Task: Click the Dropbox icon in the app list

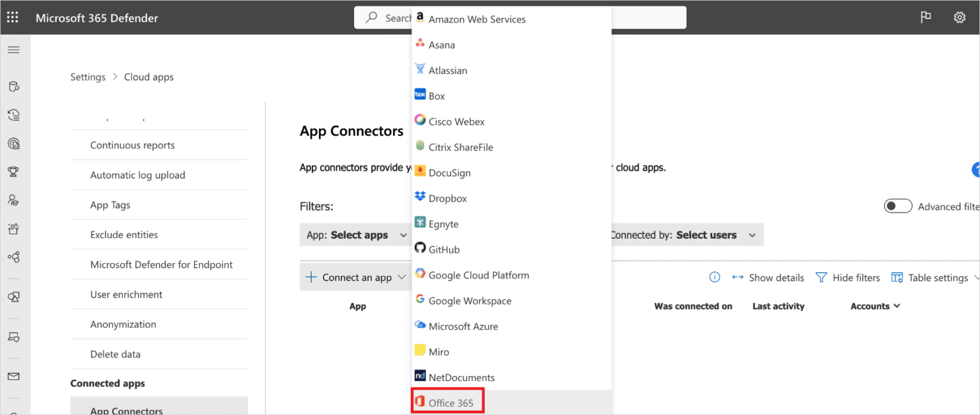Action: tap(420, 197)
